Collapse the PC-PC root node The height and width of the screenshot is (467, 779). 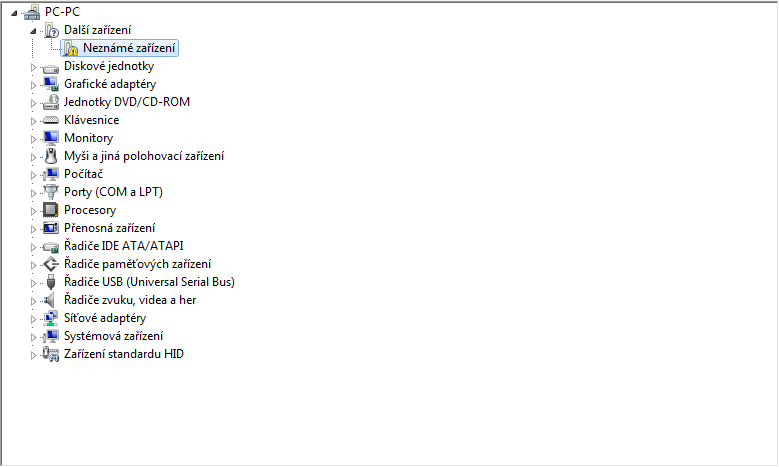(14, 13)
